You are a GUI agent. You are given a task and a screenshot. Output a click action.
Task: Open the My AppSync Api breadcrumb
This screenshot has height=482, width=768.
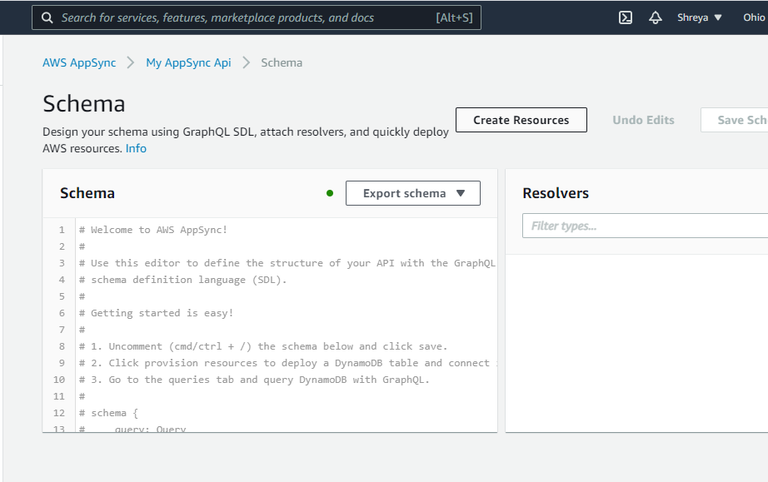pos(188,62)
